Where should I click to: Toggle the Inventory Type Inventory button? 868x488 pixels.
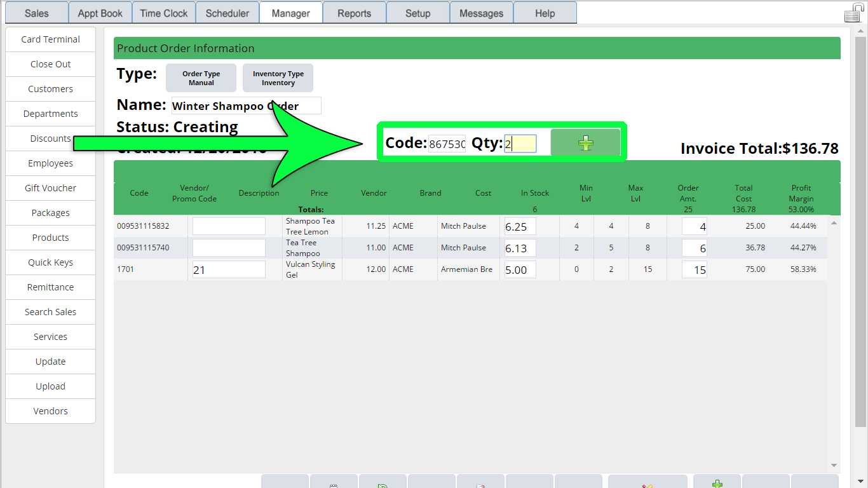[x=278, y=78]
